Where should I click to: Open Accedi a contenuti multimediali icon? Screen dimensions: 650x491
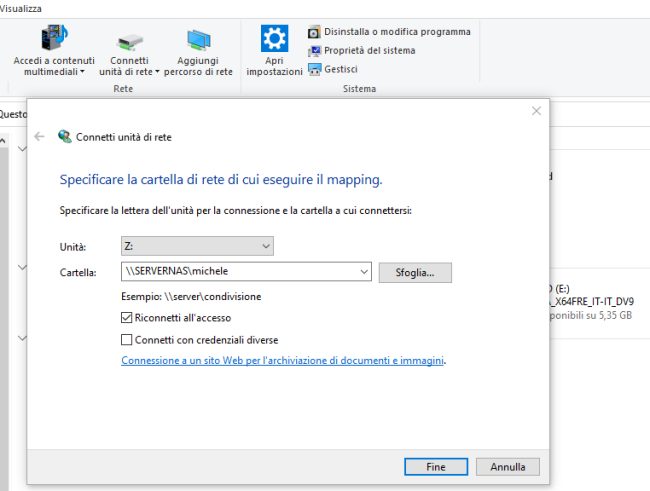tap(54, 38)
